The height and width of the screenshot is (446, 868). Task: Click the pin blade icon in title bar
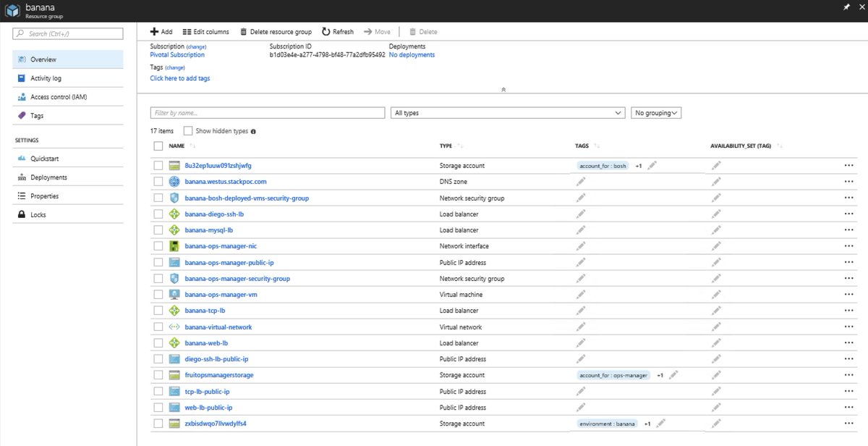pos(846,7)
